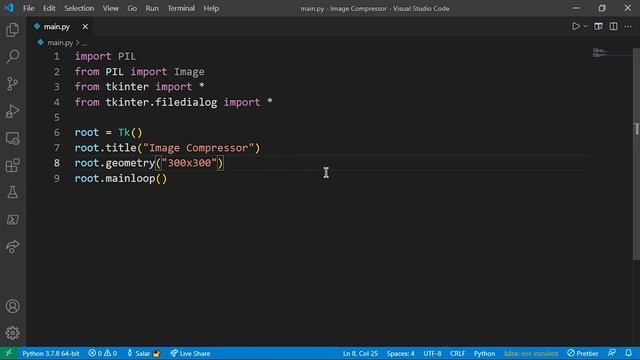Screen dimensions: 640x360
Task: Place cursor on 'import PIL' line
Action: pos(105,56)
